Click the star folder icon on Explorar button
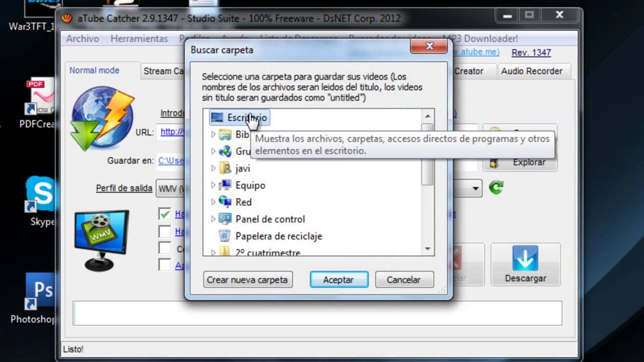Screen dimensions: 644x362 point(494,162)
